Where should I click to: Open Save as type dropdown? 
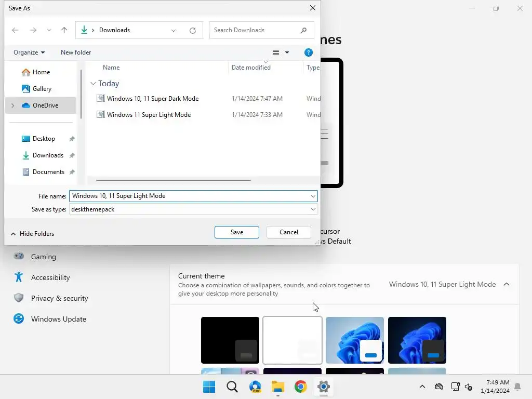click(x=193, y=209)
